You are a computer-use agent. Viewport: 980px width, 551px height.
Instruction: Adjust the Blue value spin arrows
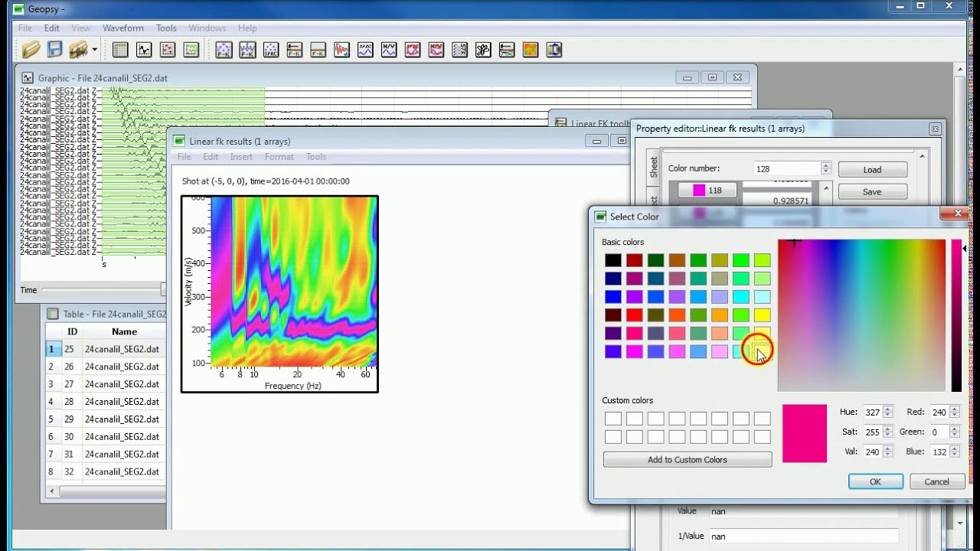pyautogui.click(x=955, y=452)
